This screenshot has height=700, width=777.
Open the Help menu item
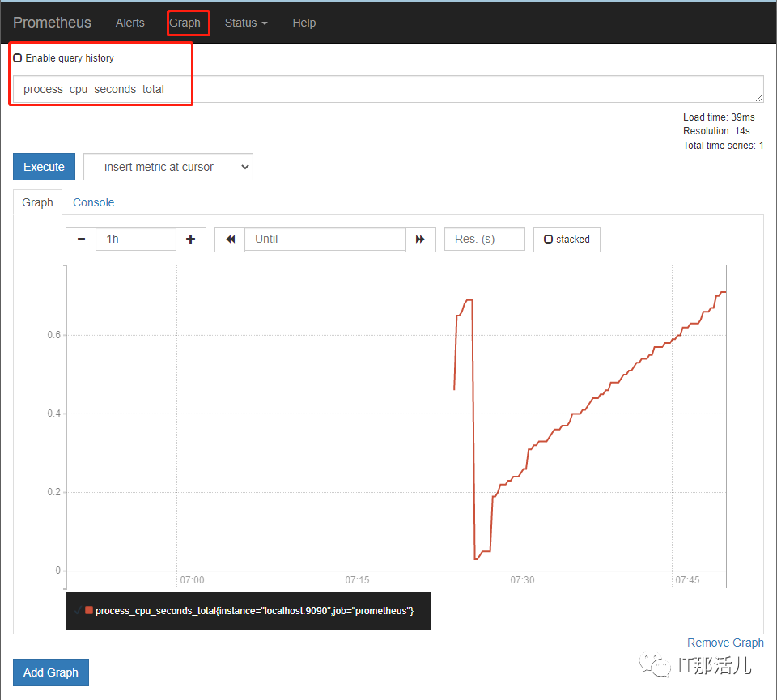coord(304,23)
